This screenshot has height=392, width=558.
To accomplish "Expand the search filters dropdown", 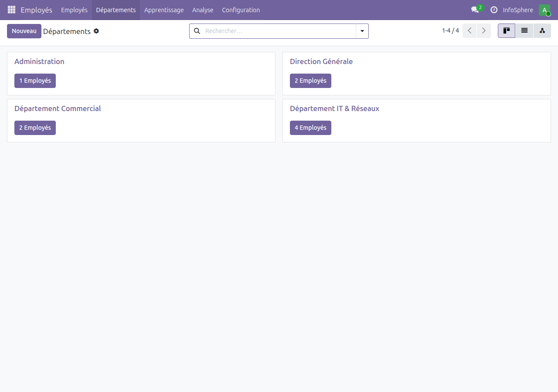I will pyautogui.click(x=362, y=31).
